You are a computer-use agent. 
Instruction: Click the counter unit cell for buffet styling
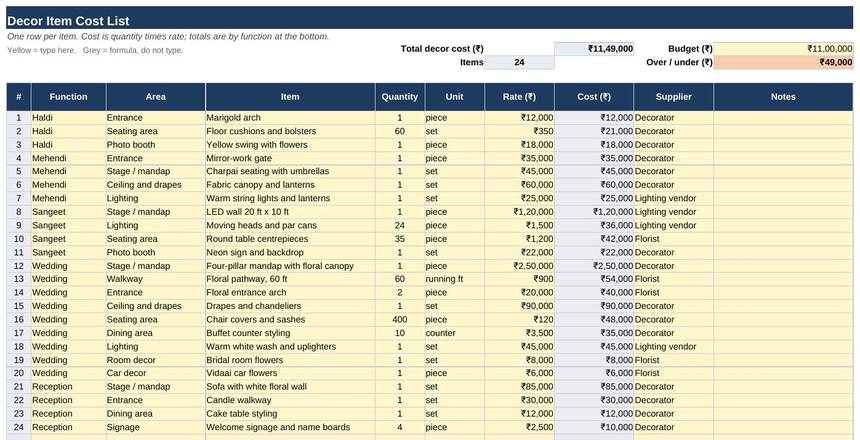455,334
